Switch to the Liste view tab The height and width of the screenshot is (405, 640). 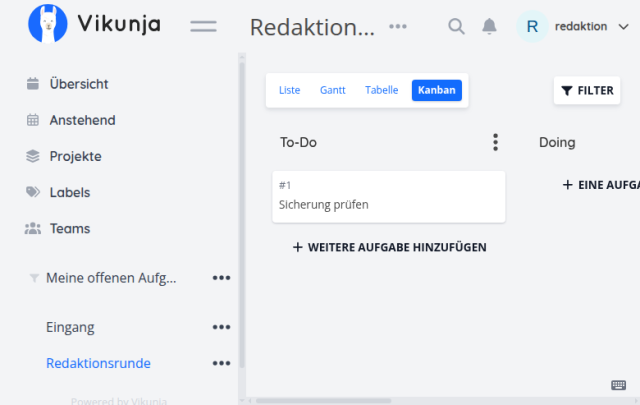(289, 90)
